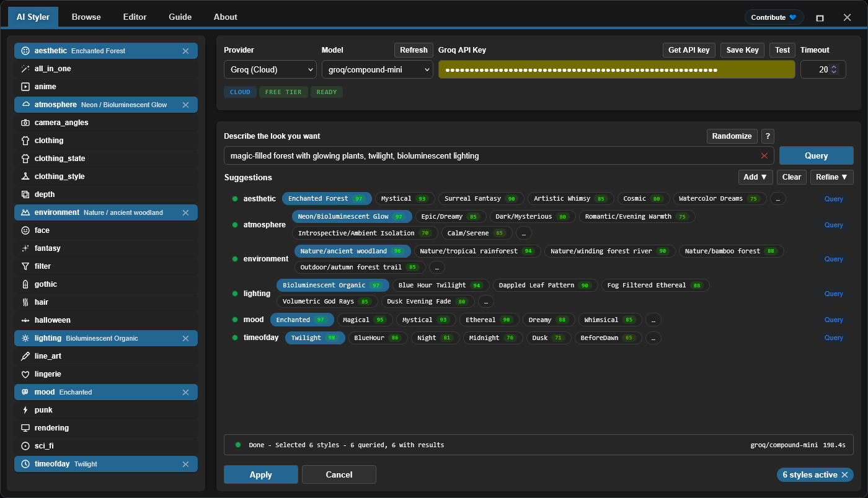Select the clothing shirt icon in sidebar
Image resolution: width=868 pixels, height=498 pixels.
coord(25,141)
